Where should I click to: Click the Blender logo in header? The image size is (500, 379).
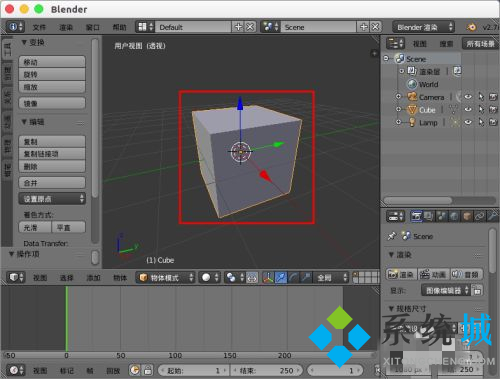click(x=471, y=27)
